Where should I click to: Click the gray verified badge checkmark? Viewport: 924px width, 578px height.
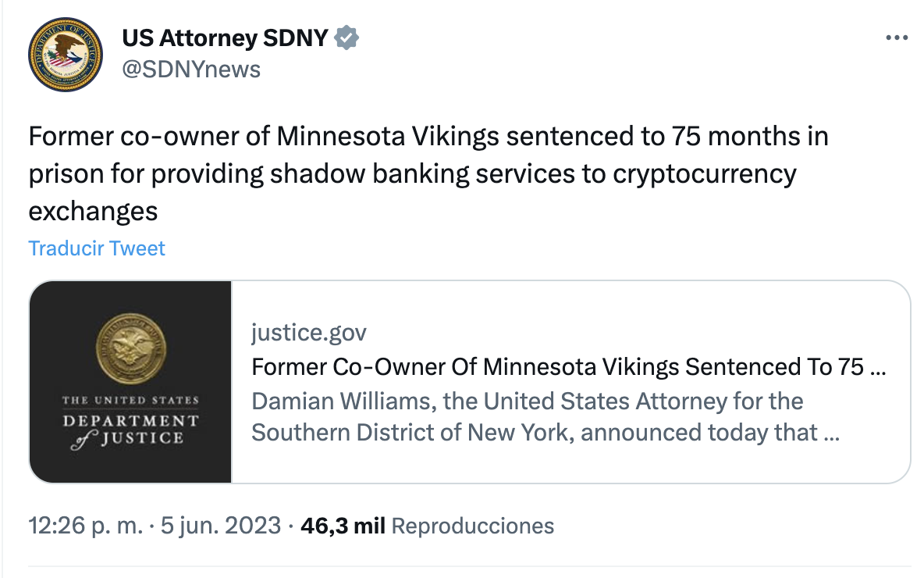[346, 37]
